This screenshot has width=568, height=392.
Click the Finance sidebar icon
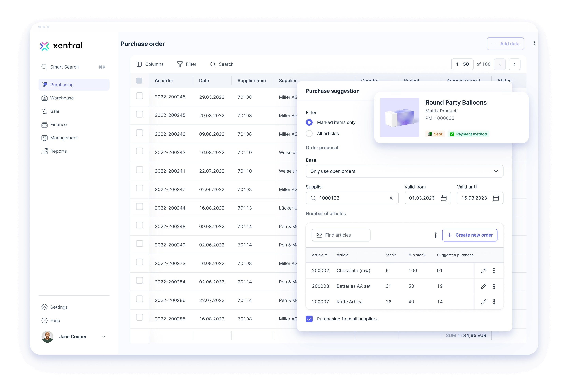coord(44,124)
